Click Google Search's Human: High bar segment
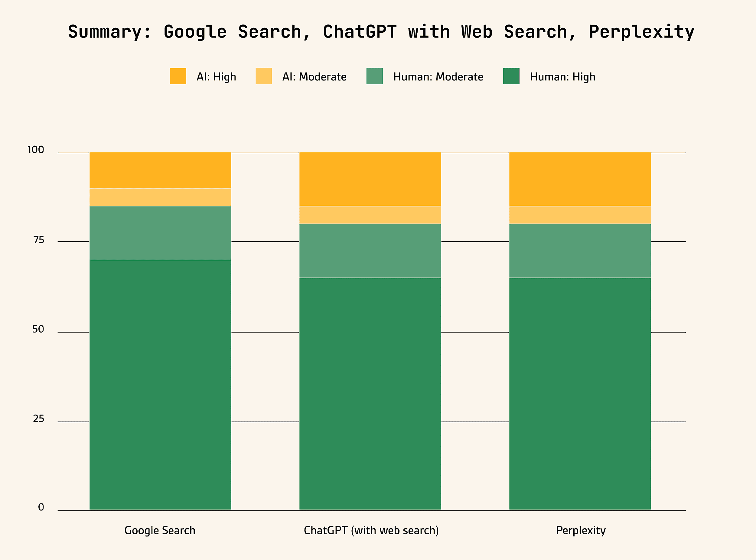756x560 pixels. (160, 385)
